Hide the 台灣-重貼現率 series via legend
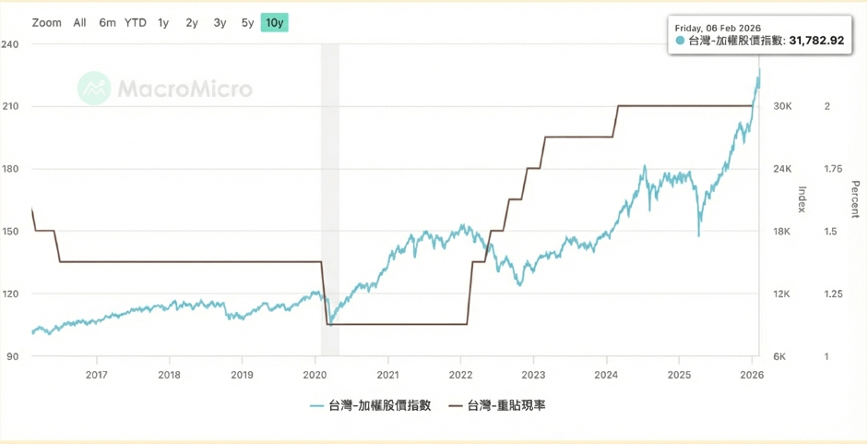 point(496,405)
